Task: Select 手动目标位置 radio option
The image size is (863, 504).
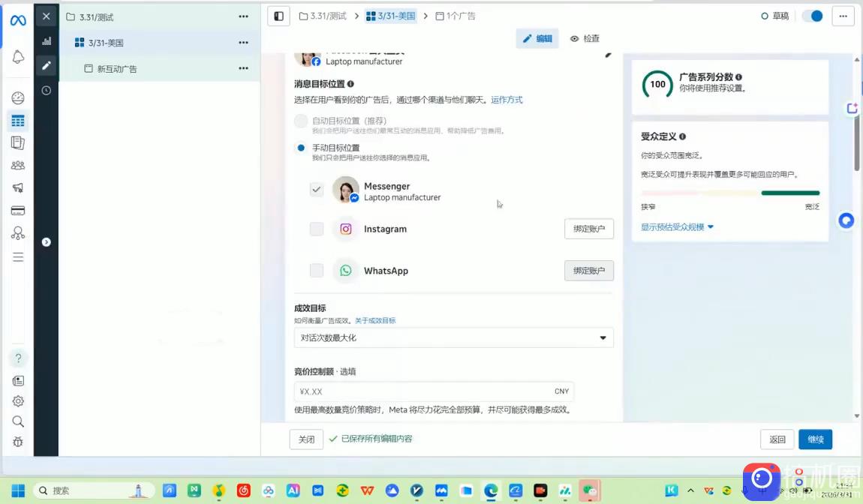Action: tap(300, 148)
